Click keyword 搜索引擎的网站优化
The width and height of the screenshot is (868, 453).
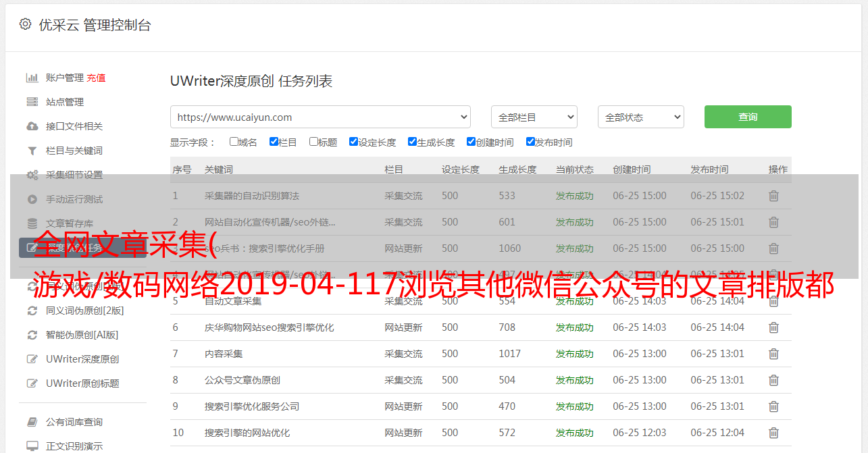coord(247,433)
